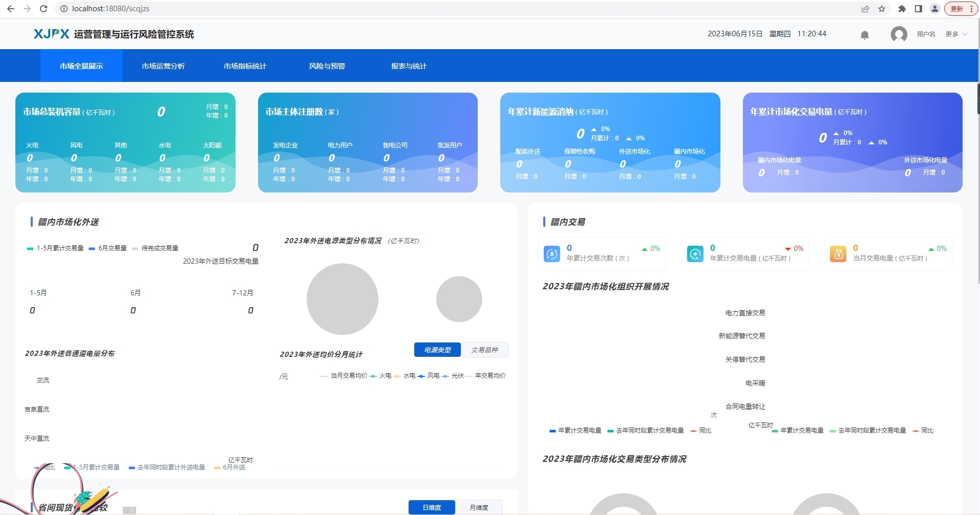Click the 当月交易电量 orange money bag icon
This screenshot has height=515, width=980.
(838, 254)
